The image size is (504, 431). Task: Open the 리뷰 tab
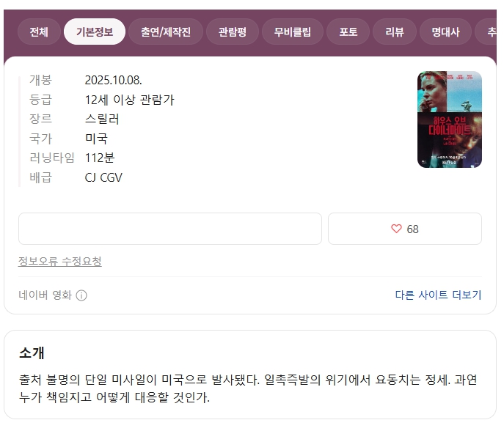click(x=395, y=32)
